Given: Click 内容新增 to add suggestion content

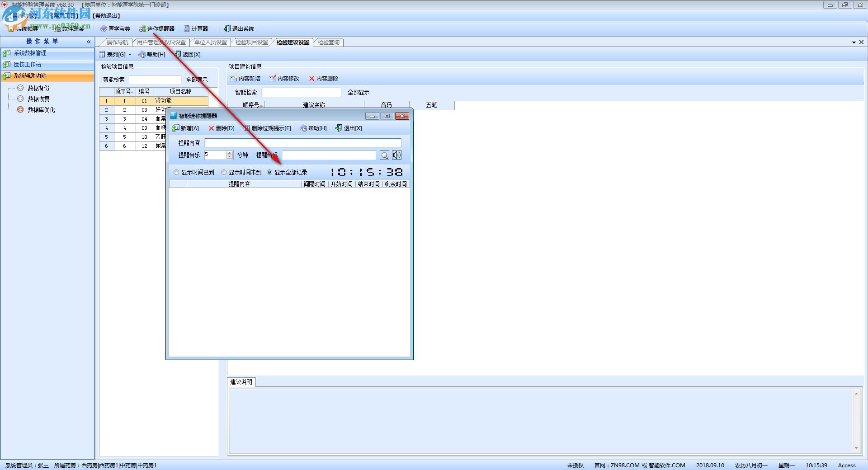Looking at the screenshot, I should [x=245, y=79].
